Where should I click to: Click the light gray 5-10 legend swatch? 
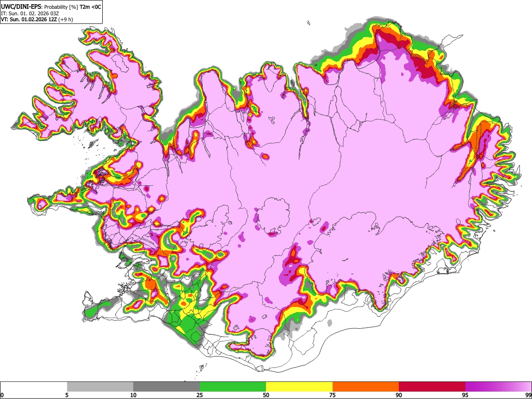(100, 387)
